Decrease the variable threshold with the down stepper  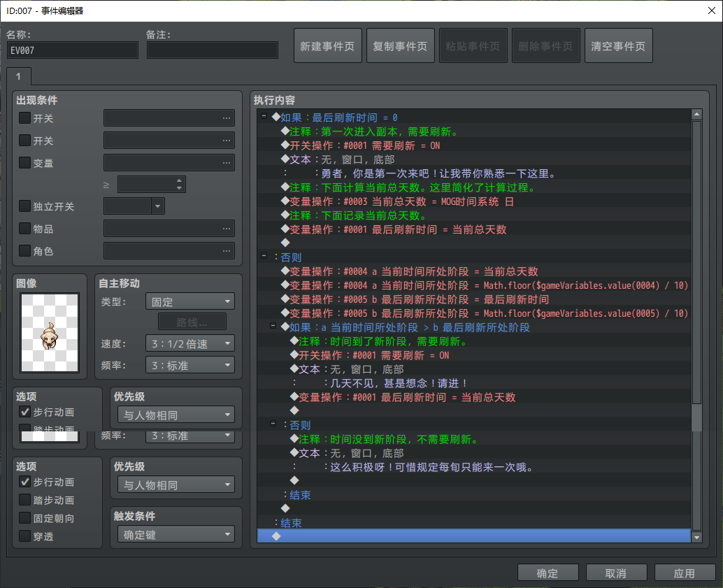(x=180, y=188)
